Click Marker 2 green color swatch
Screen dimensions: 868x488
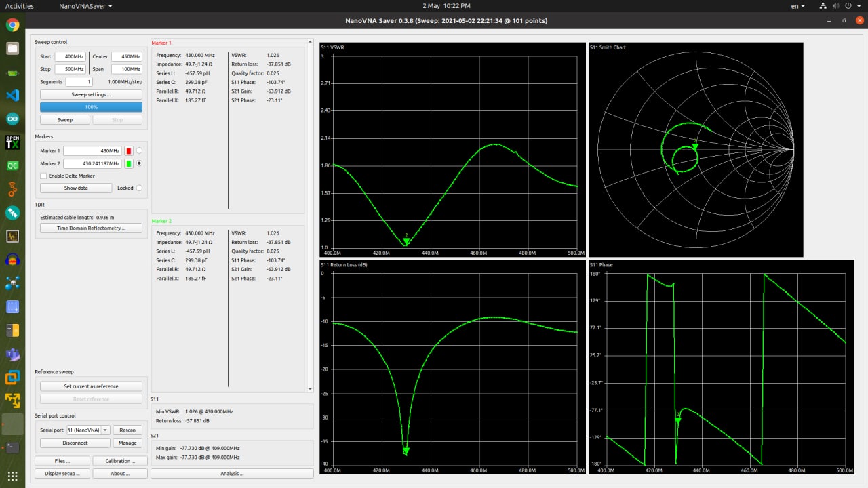tap(128, 163)
